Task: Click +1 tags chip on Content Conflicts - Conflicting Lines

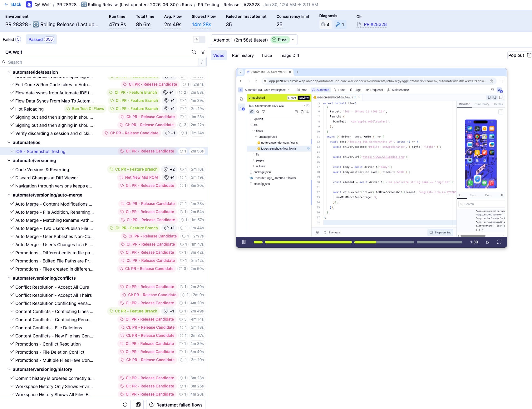Action: coord(169,311)
